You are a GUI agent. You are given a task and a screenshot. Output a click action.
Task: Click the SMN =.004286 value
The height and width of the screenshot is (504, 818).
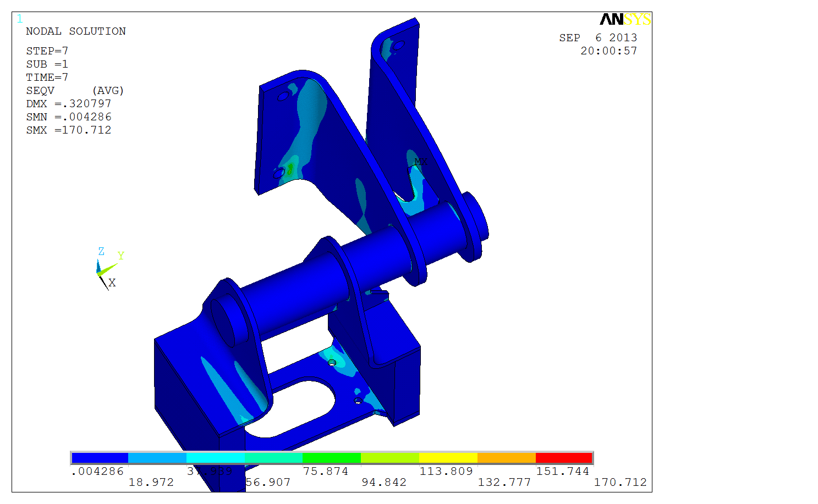(69, 117)
